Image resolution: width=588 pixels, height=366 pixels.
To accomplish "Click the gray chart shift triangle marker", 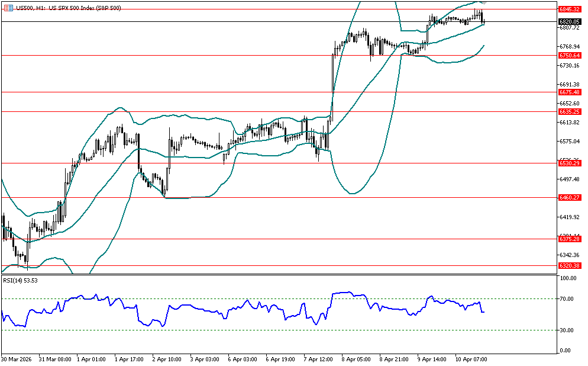I will [x=483, y=3].
